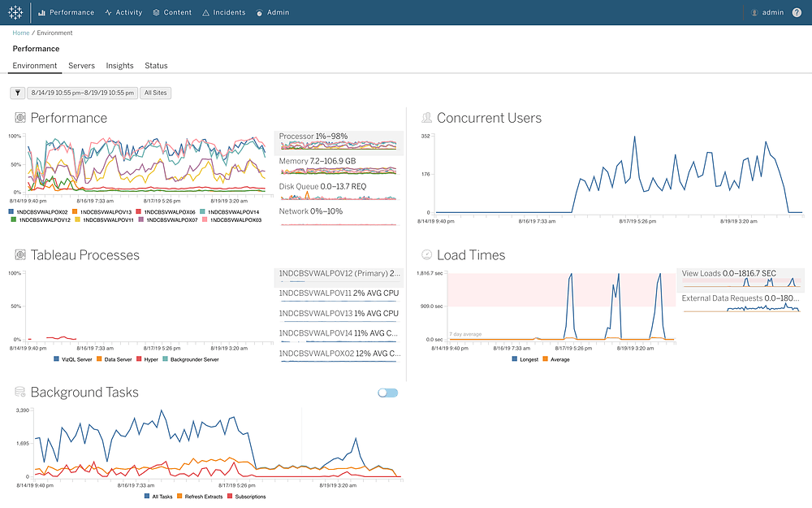
Task: Click the VizQL Server legend entry
Action: tap(73, 359)
